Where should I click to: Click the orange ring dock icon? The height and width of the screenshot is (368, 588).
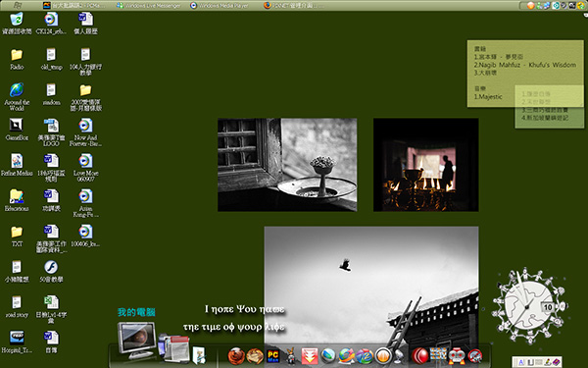pyautogui.click(x=383, y=355)
